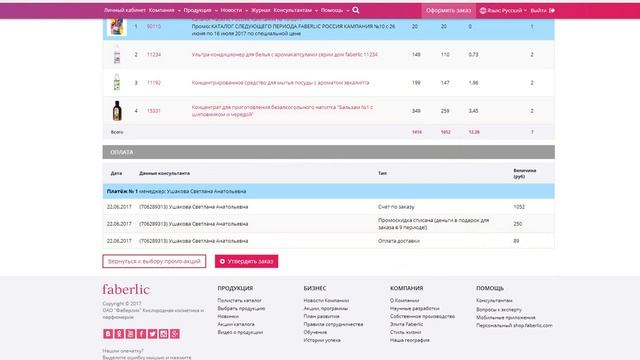Select the Оплата доставки payment row text

pos(399,241)
